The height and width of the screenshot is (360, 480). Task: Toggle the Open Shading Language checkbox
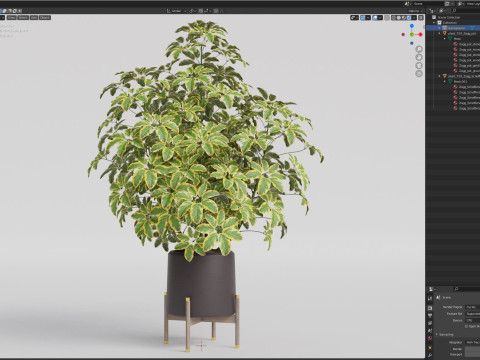pos(466,326)
